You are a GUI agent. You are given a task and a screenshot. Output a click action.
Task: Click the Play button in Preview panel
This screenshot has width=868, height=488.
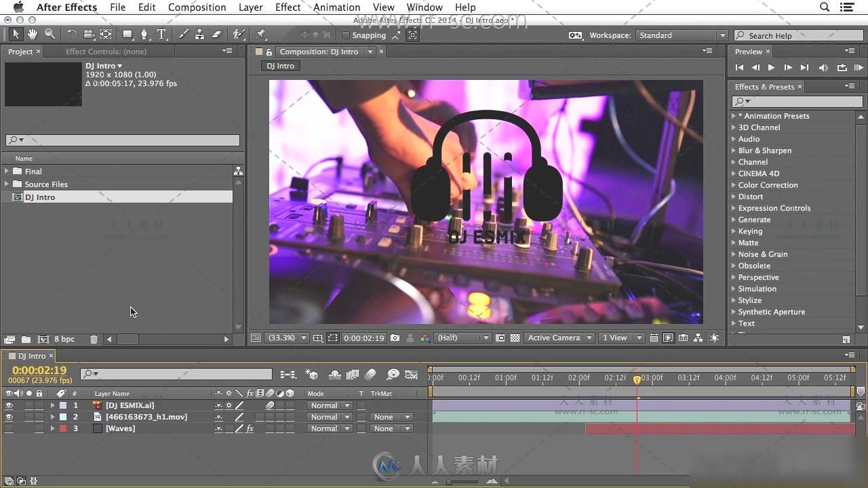pyautogui.click(x=771, y=68)
